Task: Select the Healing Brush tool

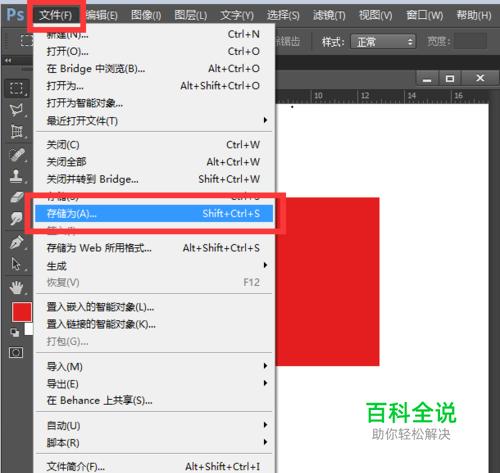Action: [x=16, y=155]
